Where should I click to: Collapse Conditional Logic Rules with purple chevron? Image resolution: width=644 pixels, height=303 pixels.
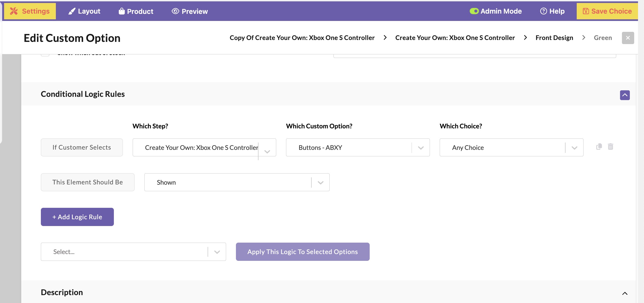(625, 95)
